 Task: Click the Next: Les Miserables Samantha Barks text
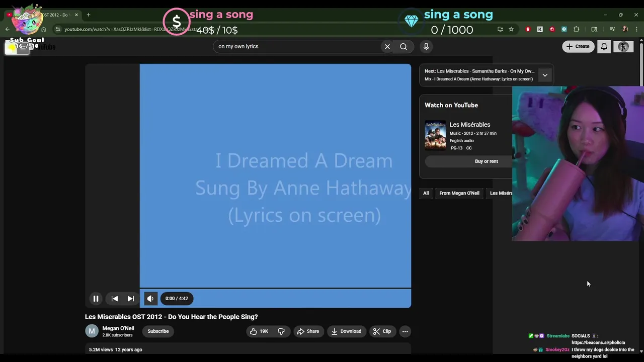479,71
